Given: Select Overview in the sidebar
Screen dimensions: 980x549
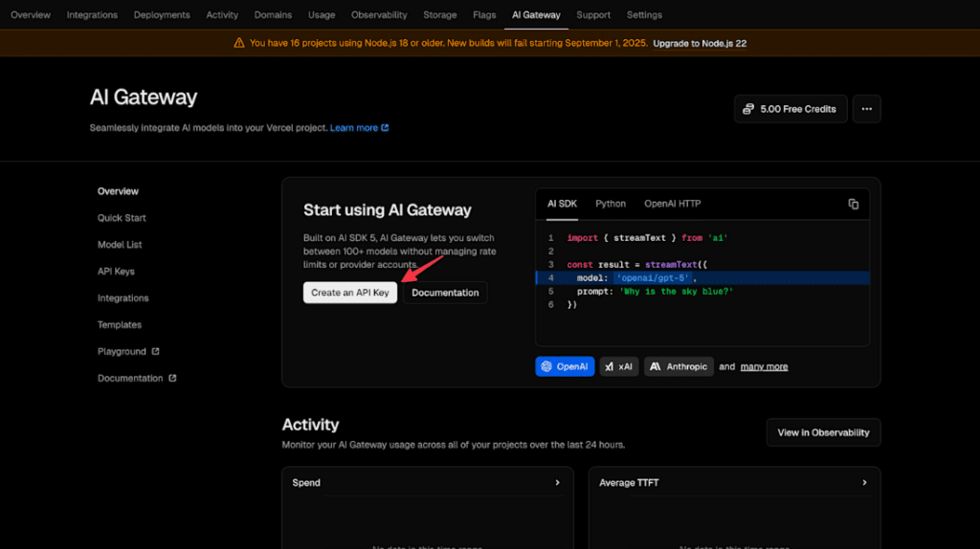Looking at the screenshot, I should click(x=118, y=191).
